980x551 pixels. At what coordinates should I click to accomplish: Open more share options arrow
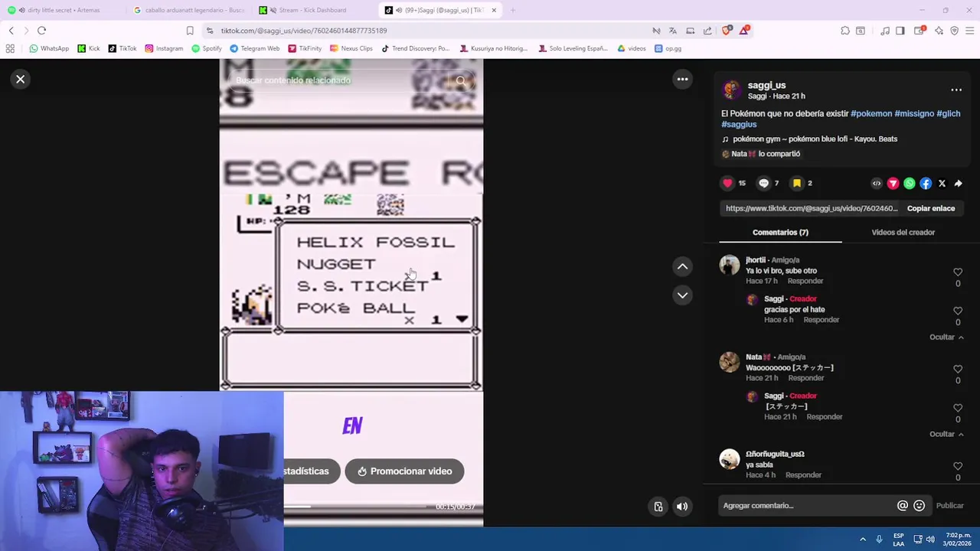coord(959,184)
